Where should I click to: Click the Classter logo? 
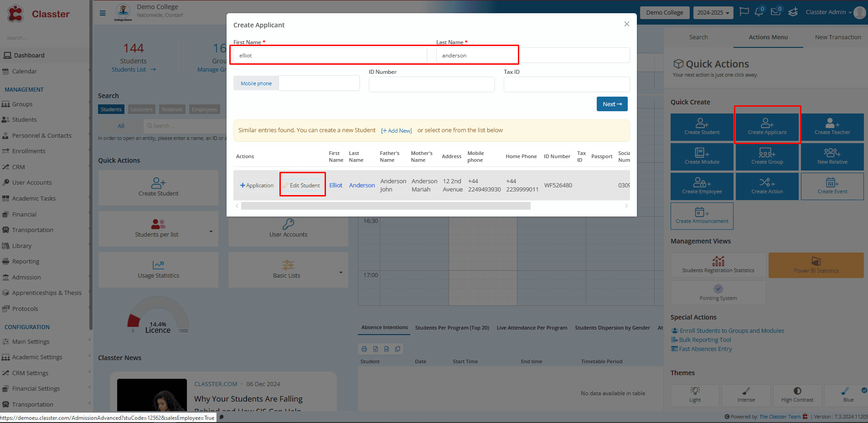38,14
